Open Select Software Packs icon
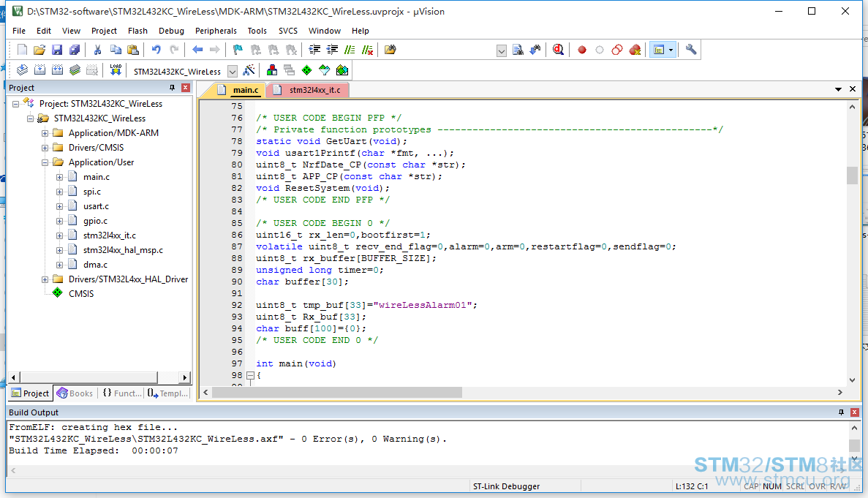This screenshot has width=868, height=498. (x=325, y=70)
